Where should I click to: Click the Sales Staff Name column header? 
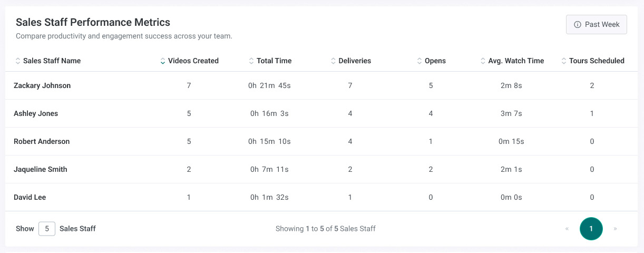52,61
